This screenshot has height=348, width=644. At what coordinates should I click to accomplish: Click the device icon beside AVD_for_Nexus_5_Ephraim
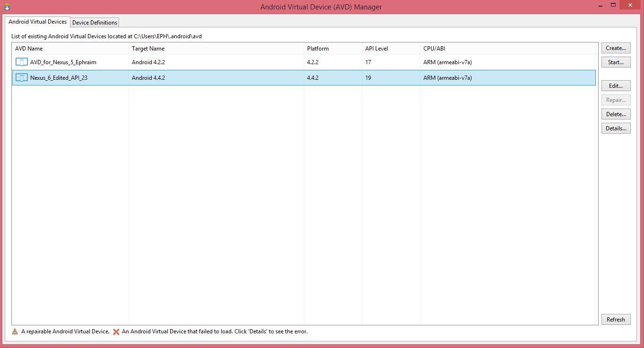[21, 62]
